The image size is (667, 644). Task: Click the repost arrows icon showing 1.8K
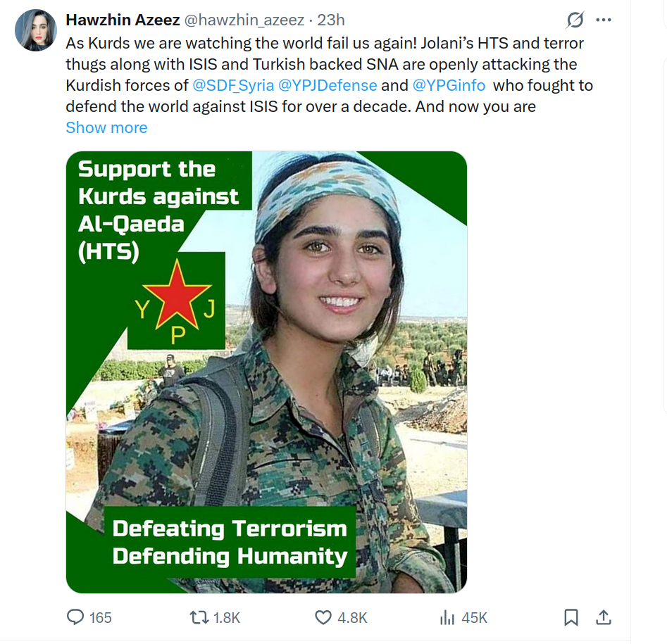[199, 617]
